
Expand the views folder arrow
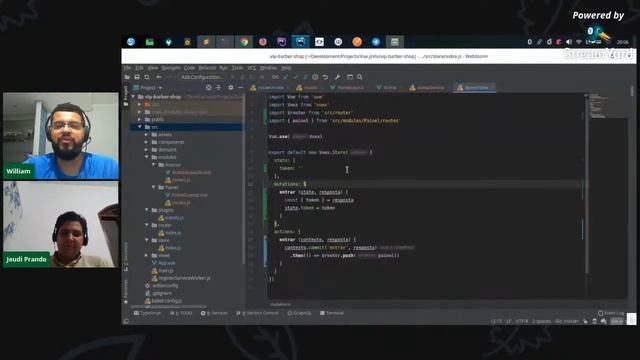[147, 256]
